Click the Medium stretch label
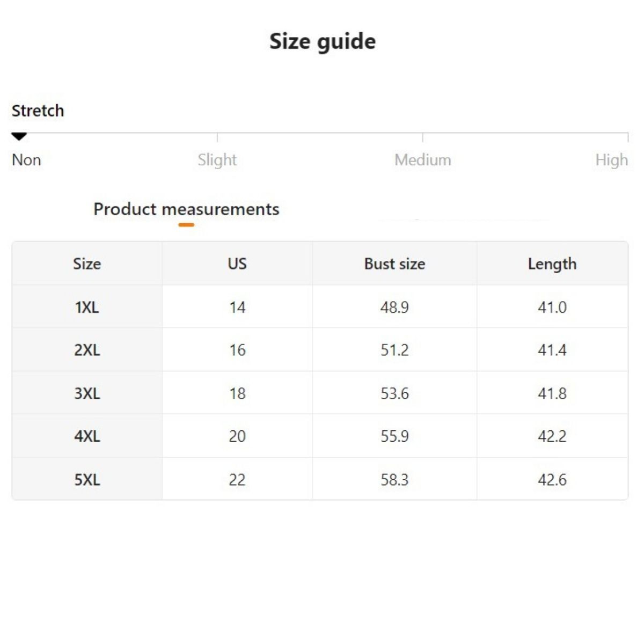The width and height of the screenshot is (644, 644). [422, 160]
